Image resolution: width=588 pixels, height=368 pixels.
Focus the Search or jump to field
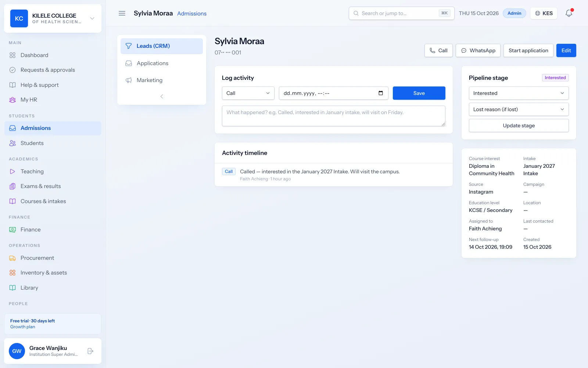pos(401,13)
